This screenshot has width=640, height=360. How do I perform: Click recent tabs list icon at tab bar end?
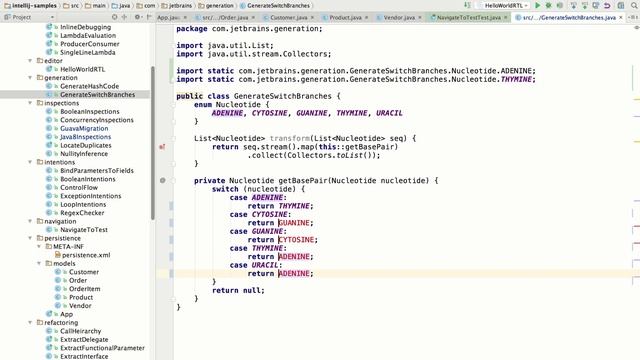click(x=633, y=18)
